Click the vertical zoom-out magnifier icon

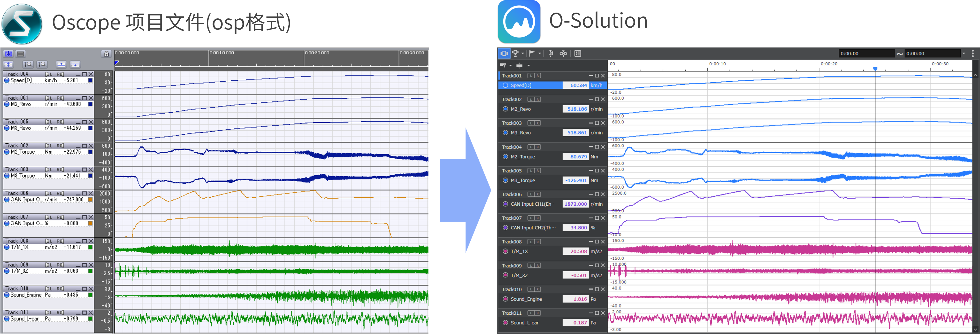click(x=42, y=64)
